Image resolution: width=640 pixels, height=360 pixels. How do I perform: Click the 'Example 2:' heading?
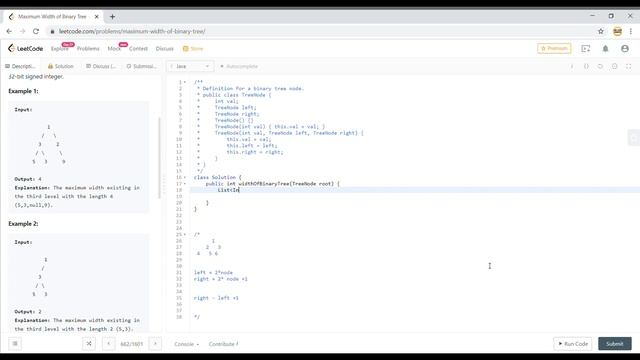coord(23,224)
